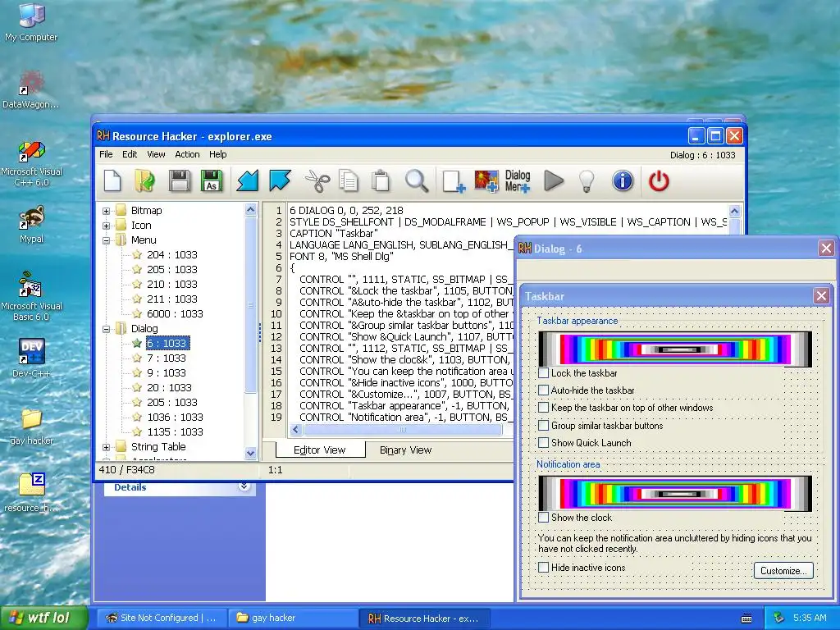The height and width of the screenshot is (630, 840).
Task: Save the file with the gray floppy icon
Action: click(180, 180)
